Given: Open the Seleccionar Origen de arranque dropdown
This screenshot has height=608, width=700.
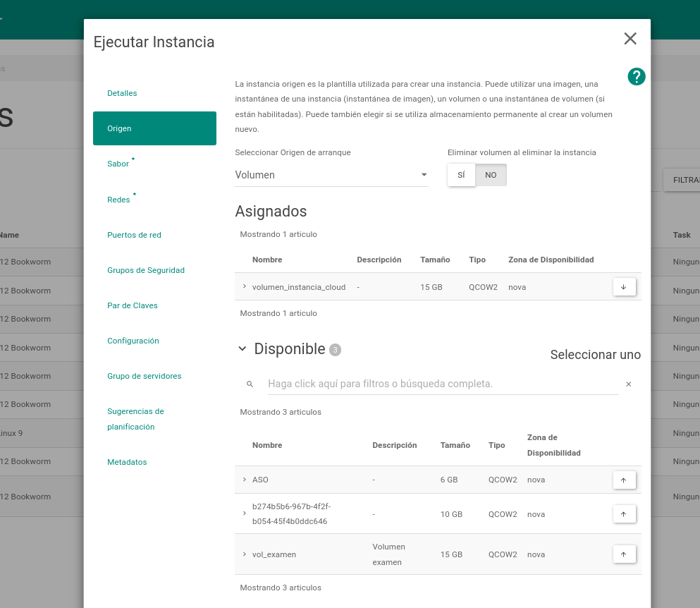Looking at the screenshot, I should (x=331, y=175).
